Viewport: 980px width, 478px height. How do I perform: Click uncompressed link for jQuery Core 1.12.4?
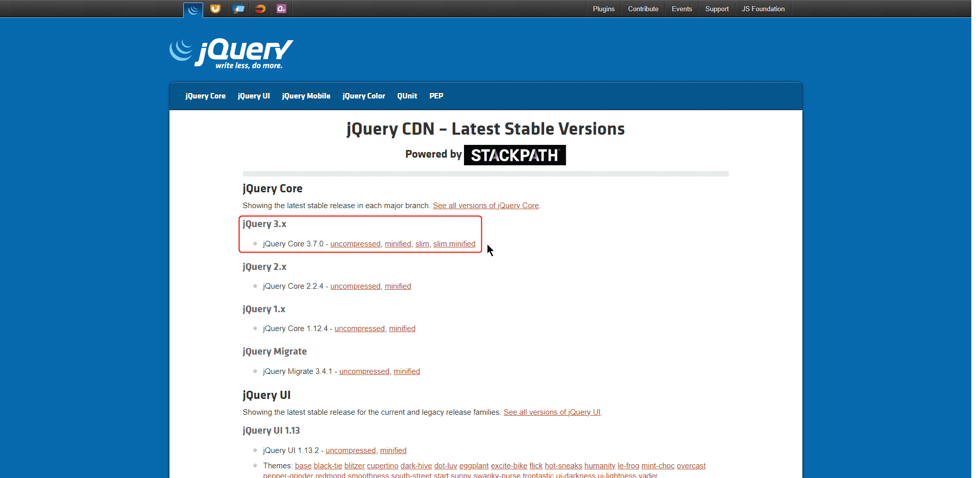359,329
